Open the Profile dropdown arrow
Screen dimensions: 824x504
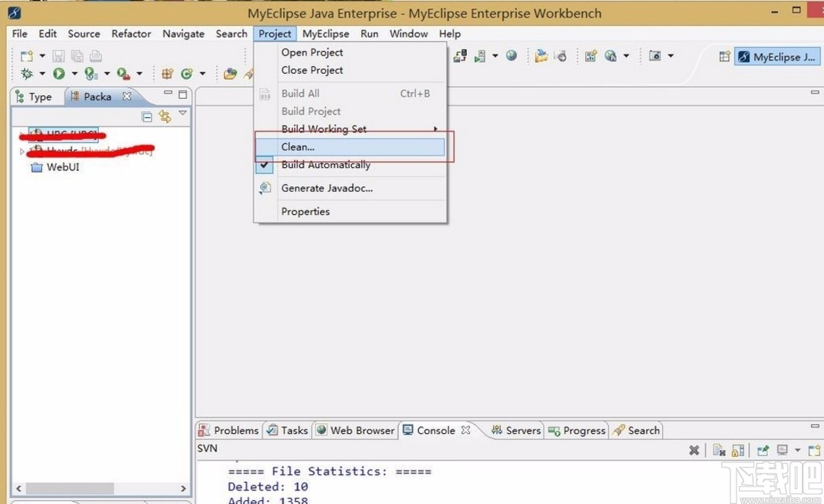coord(106,74)
